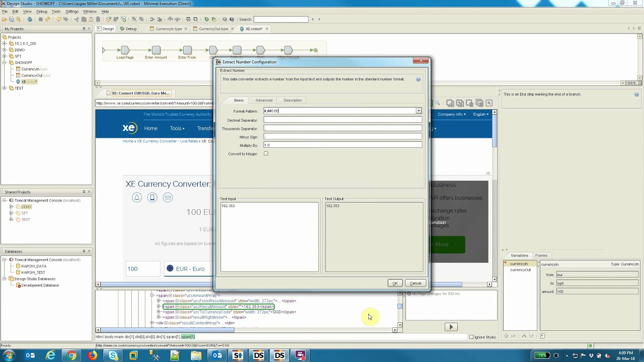
Task: Expand the uccFromResultAmount span node
Action: (158, 301)
